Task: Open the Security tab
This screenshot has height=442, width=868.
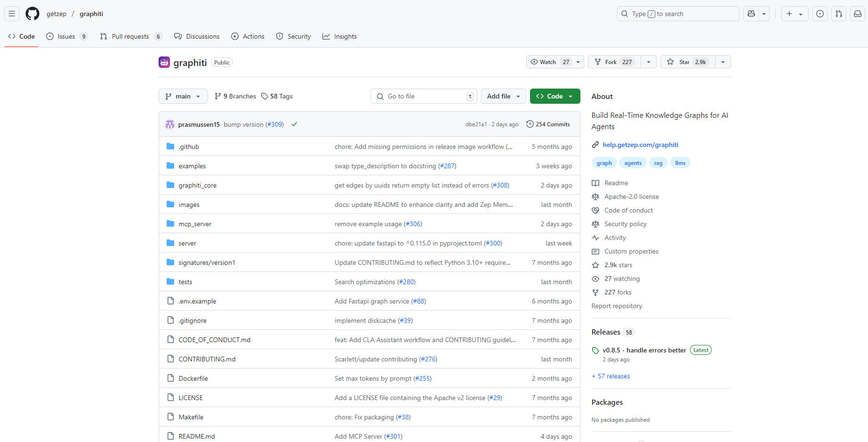Action: pyautogui.click(x=293, y=36)
